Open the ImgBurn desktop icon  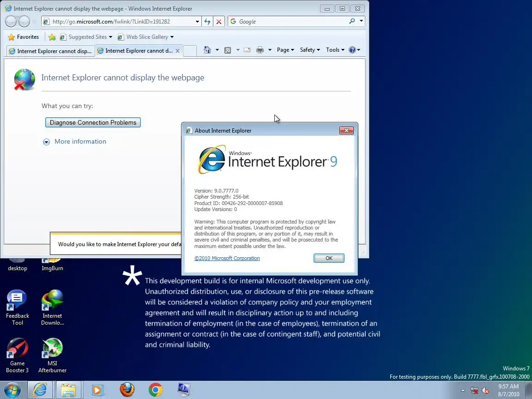tap(52, 265)
